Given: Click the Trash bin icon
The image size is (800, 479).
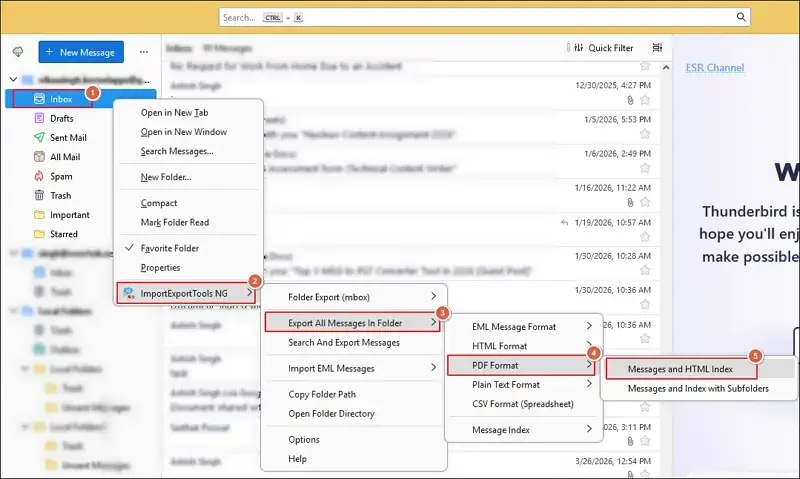Looking at the screenshot, I should (x=39, y=195).
